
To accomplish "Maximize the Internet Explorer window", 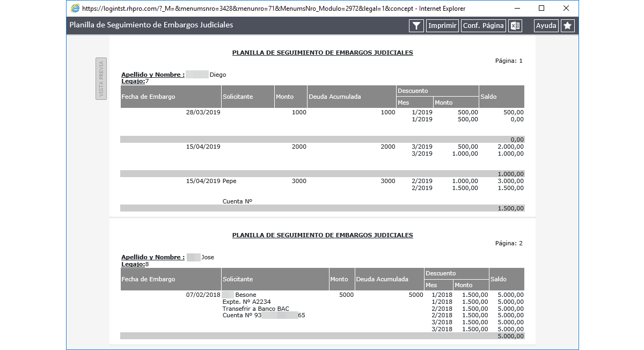I will 541,9.
